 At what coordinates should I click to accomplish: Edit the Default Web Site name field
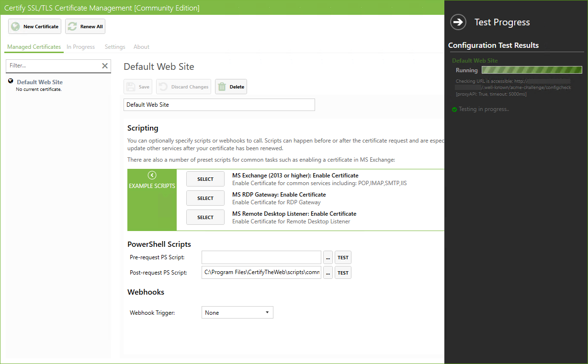point(219,105)
